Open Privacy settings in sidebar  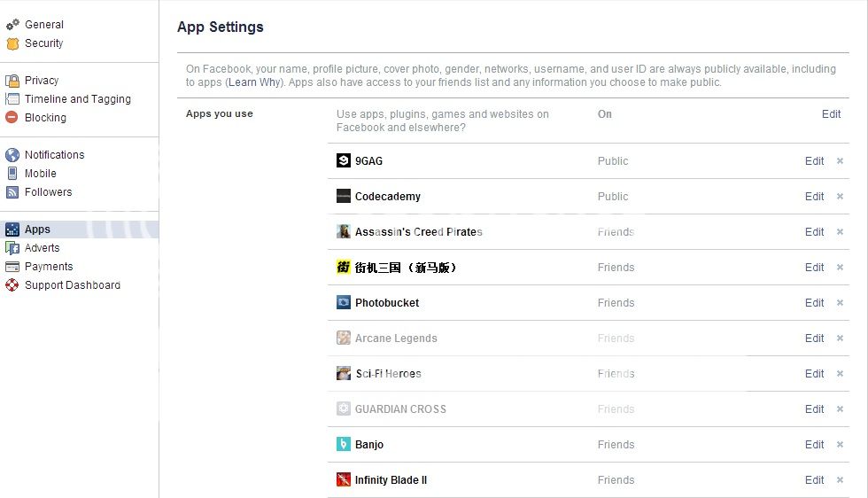tap(42, 81)
